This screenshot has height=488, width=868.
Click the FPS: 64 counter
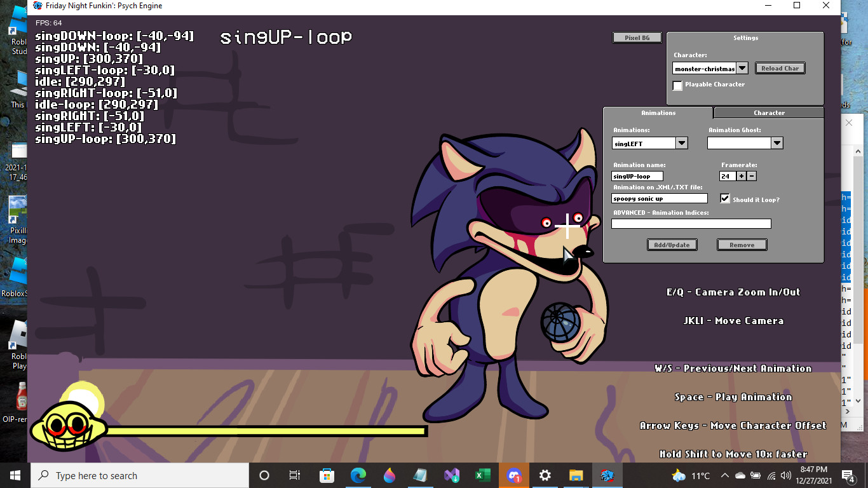[49, 23]
